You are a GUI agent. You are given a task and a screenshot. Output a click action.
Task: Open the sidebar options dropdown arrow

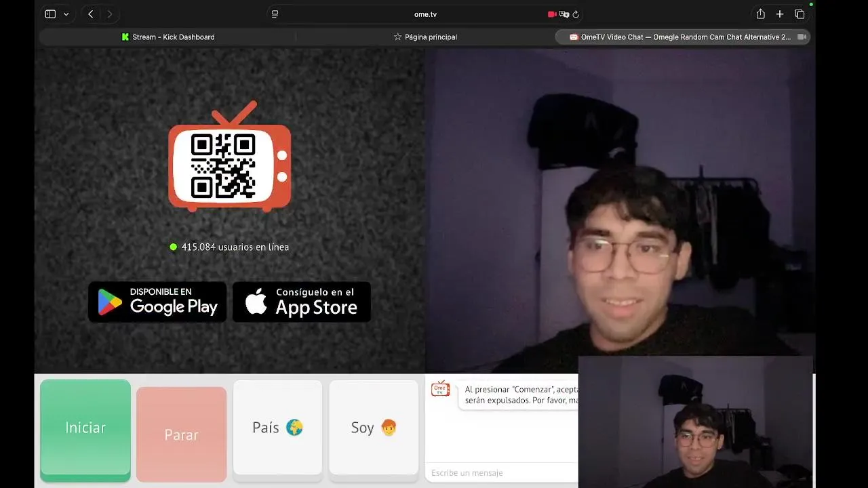click(x=66, y=14)
